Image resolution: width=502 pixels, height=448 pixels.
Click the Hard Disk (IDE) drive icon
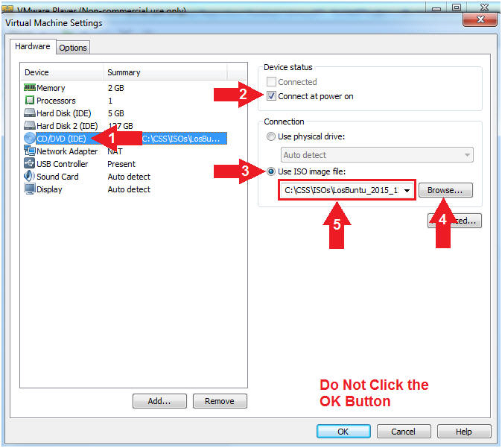coord(30,113)
